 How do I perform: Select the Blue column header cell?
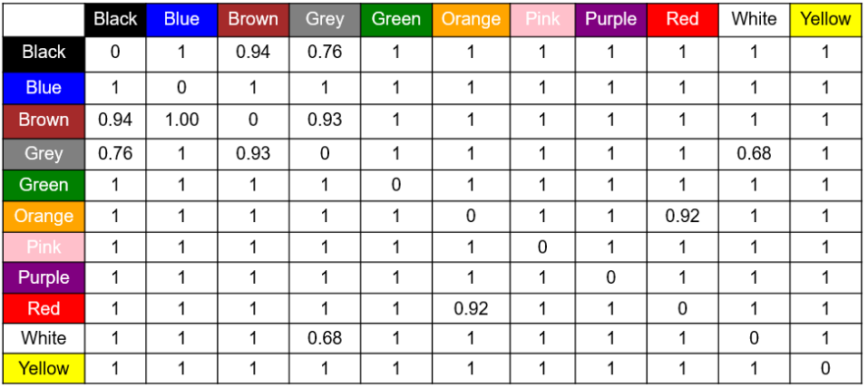181,20
